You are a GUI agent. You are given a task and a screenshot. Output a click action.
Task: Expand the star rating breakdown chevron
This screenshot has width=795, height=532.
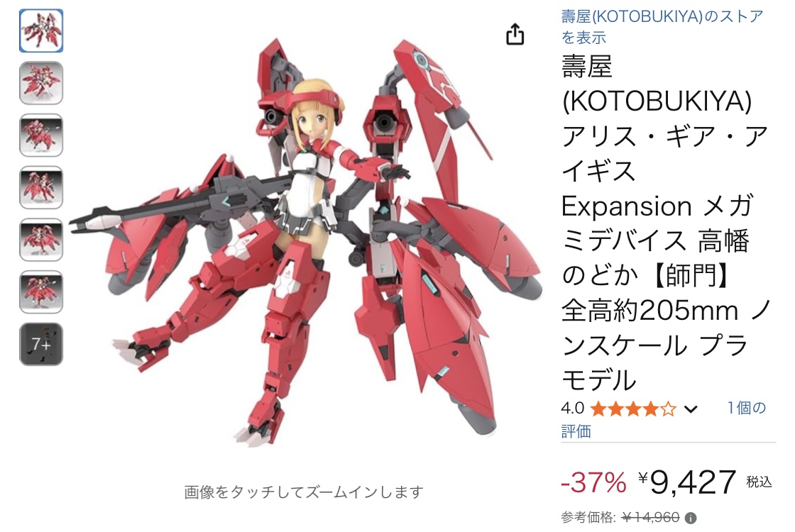pyautogui.click(x=691, y=409)
